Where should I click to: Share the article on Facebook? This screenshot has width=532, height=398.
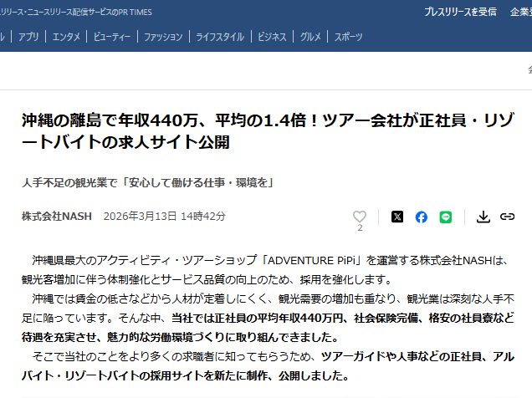click(422, 217)
